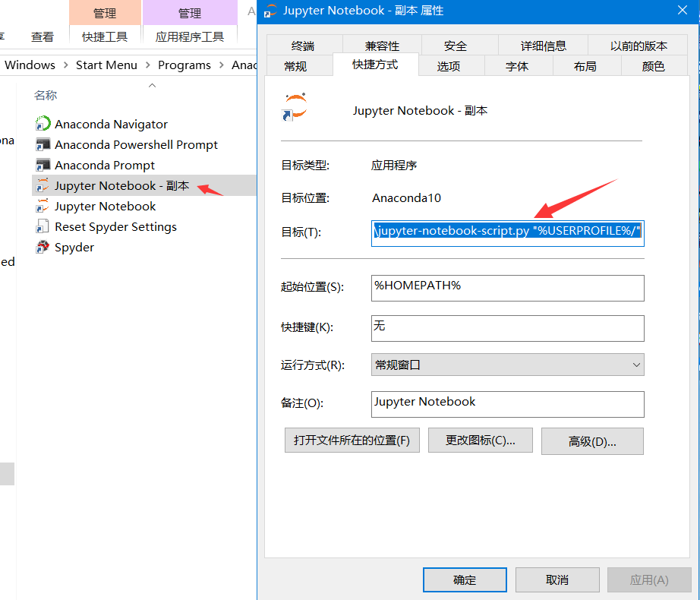700x600 pixels.
Task: Click the Anaconda Navigator shortcut icon
Action: pos(43,124)
